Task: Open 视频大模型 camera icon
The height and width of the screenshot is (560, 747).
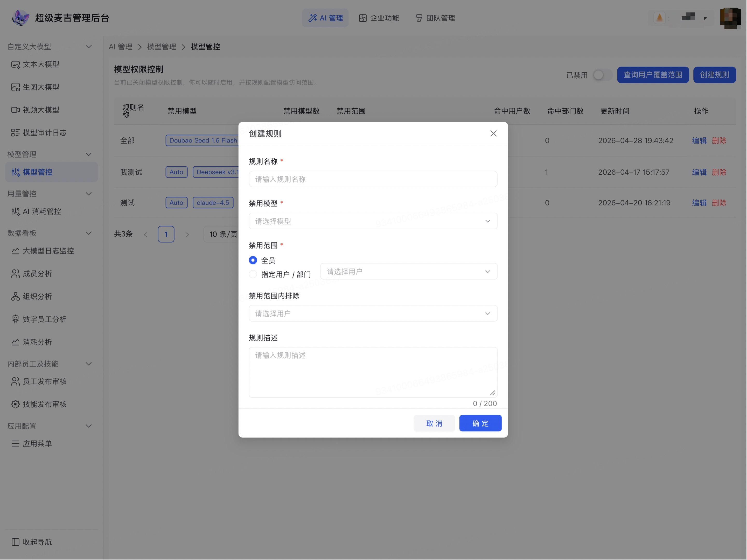Action: click(x=16, y=110)
